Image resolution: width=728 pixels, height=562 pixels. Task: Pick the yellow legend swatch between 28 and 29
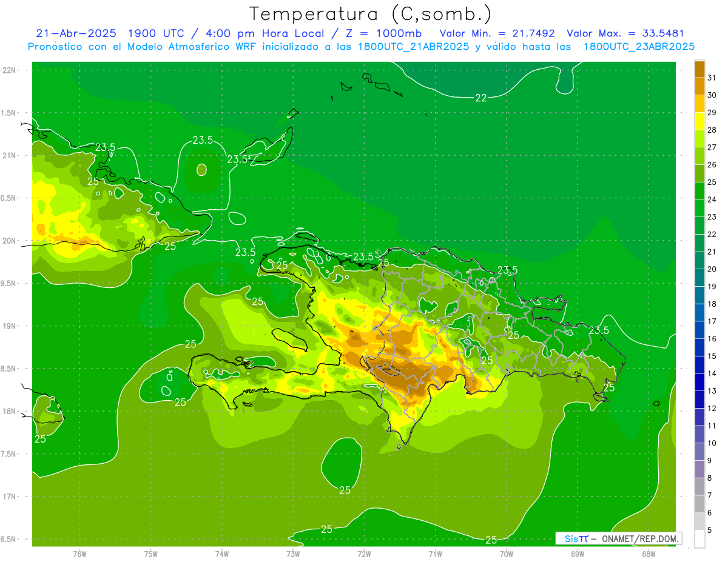pos(699,121)
